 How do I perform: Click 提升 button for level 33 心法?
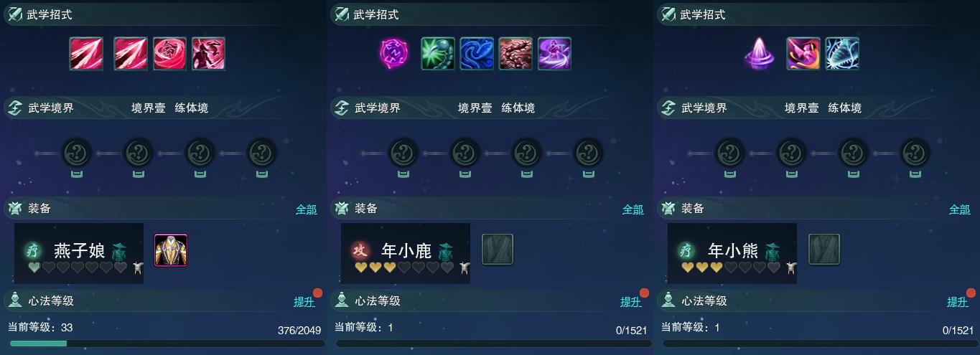[x=304, y=302]
